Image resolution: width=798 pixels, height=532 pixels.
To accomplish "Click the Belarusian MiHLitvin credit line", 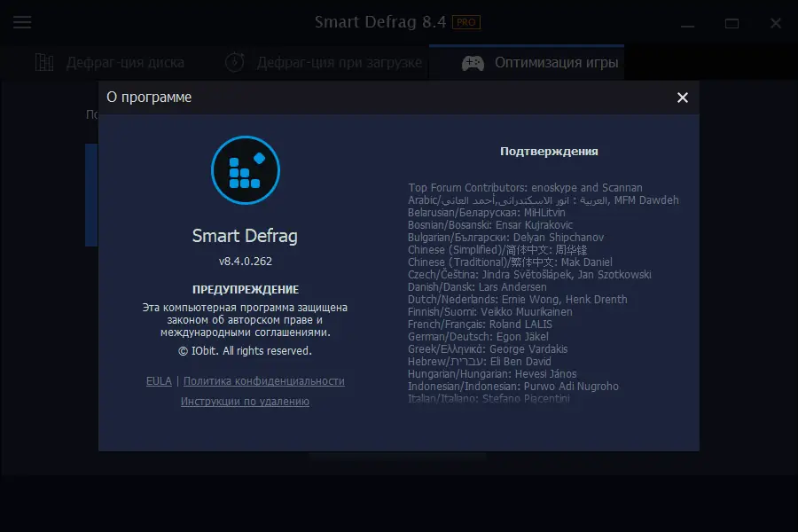I will tap(487, 212).
